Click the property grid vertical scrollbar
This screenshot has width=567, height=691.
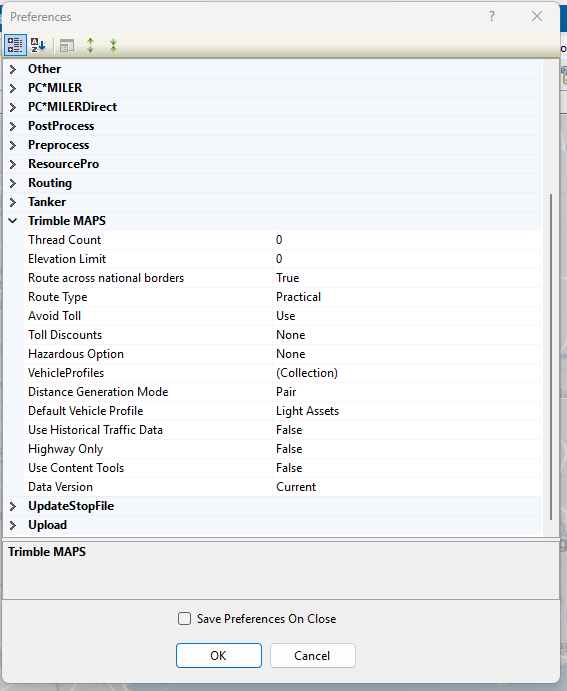pos(551,357)
